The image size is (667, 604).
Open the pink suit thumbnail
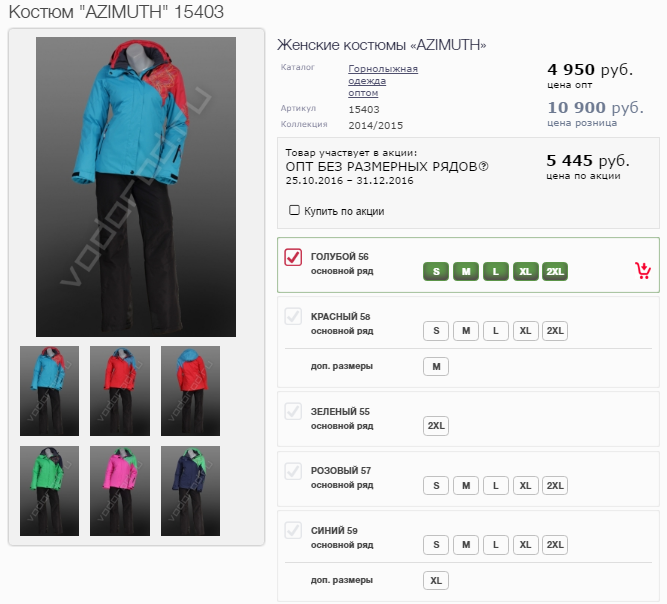click(x=120, y=476)
